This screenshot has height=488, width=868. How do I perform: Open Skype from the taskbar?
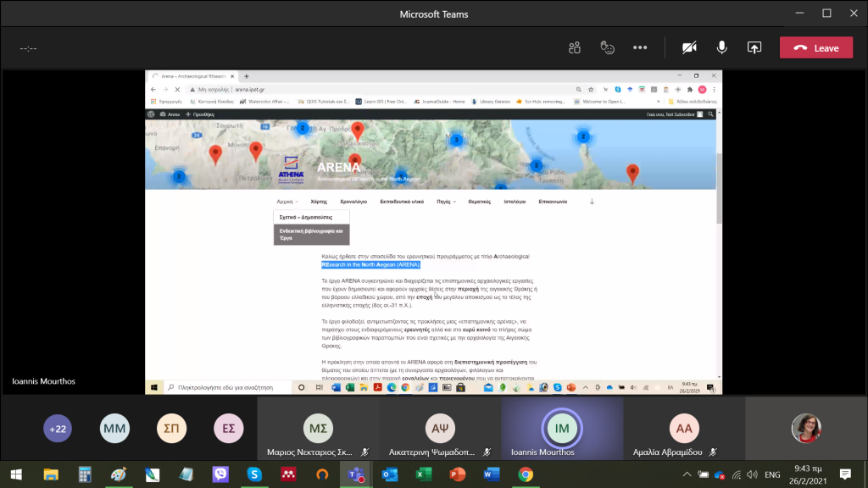[x=253, y=474]
